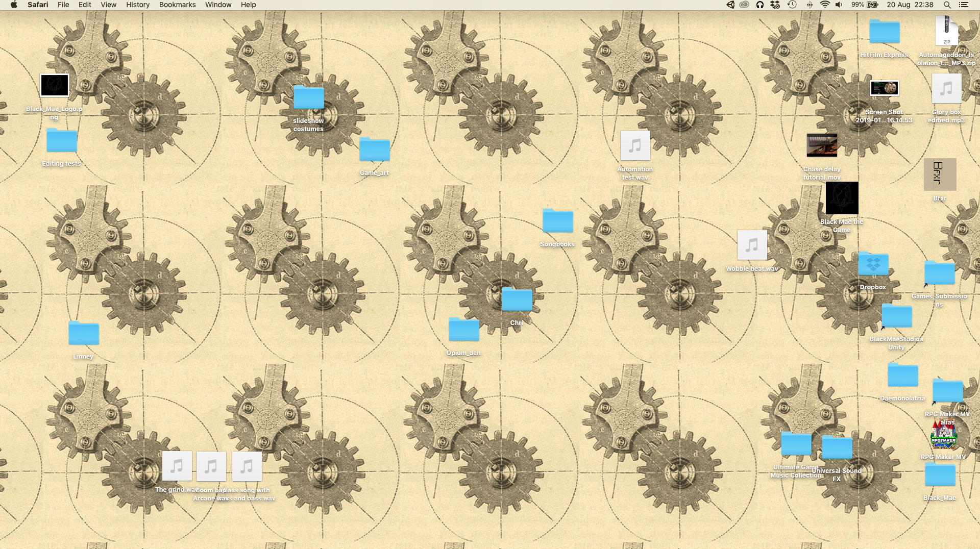Select the Songbooks folder
This screenshot has height=549, width=980.
tap(558, 221)
